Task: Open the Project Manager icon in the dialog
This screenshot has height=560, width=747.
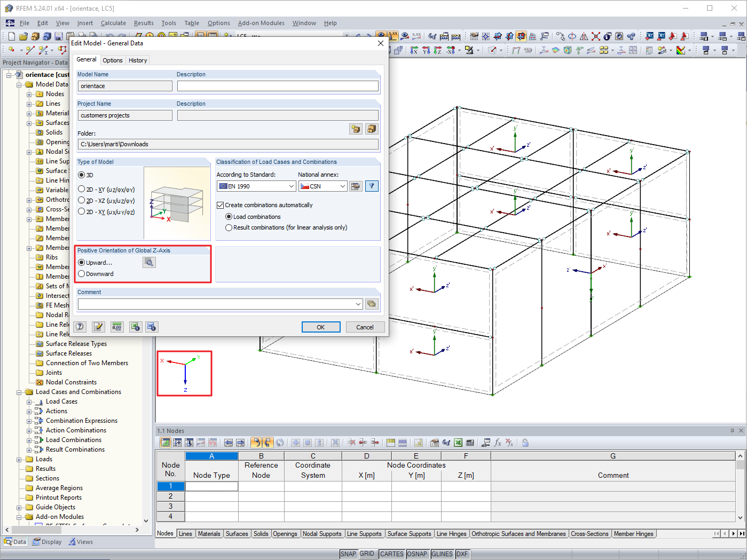Action: tap(372, 129)
